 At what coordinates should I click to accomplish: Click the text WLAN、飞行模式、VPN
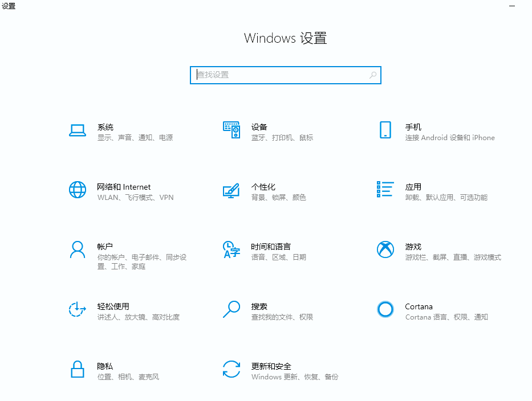[x=135, y=197]
